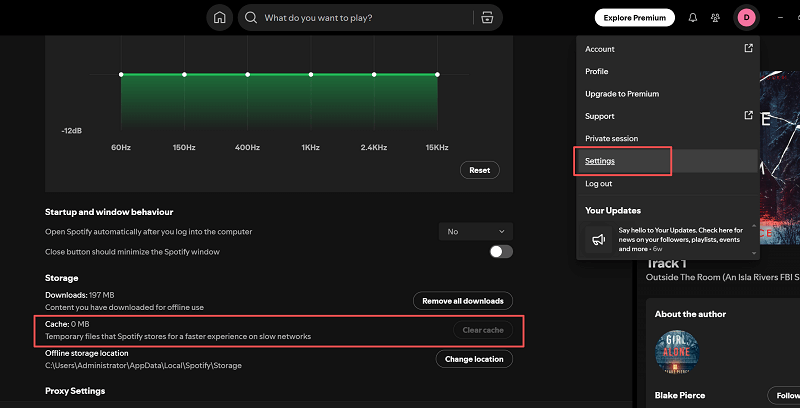Click the 'About the author' heading
Viewport: 800px width, 408px height.
pos(690,314)
